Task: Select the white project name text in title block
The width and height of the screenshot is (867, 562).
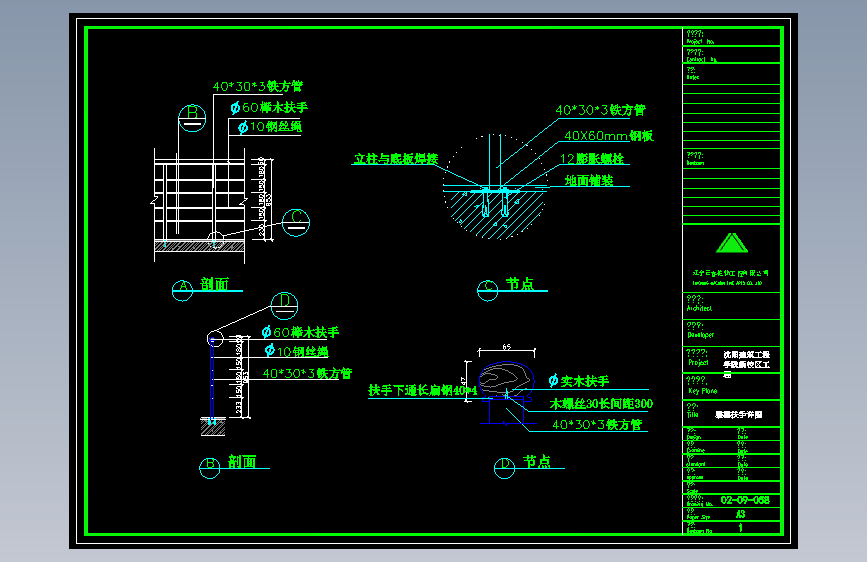Action: (746, 364)
